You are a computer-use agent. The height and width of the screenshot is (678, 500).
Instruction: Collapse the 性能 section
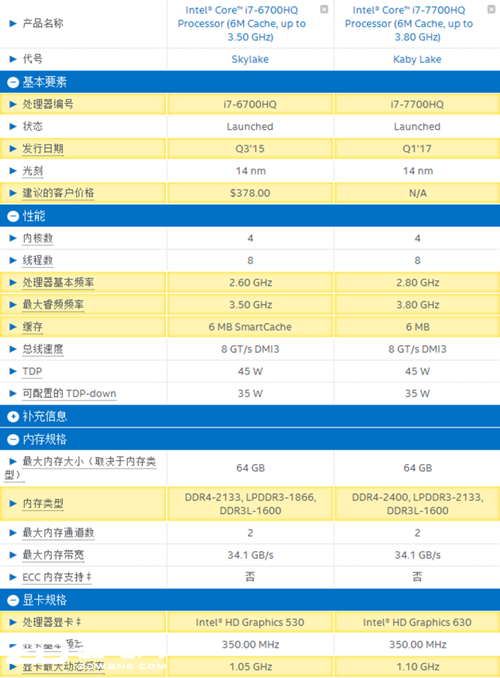pyautogui.click(x=13, y=216)
